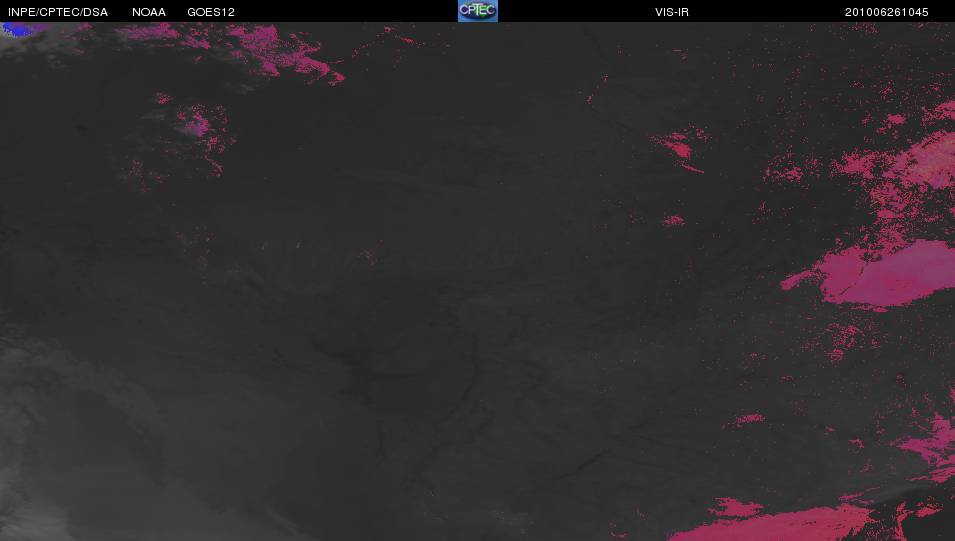The width and height of the screenshot is (955, 541).
Task: Click the CPTEC logo in header
Action: point(478,11)
